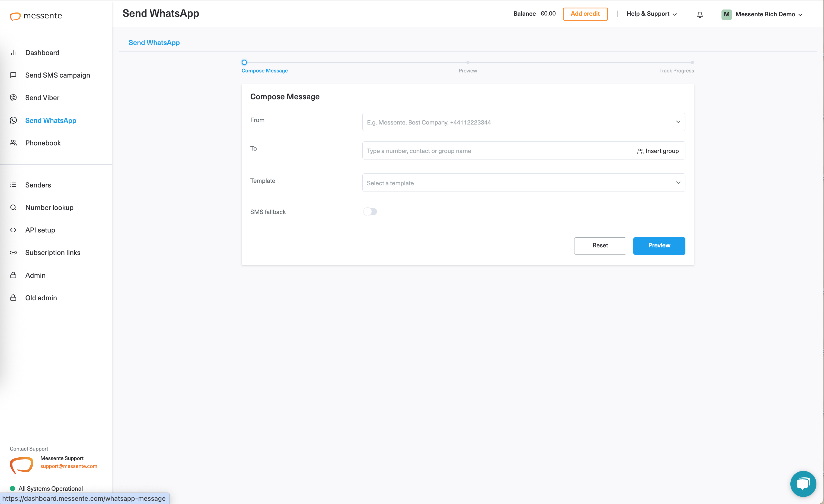Image resolution: width=824 pixels, height=504 pixels.
Task: Open the API setup code icon
Action: point(13,230)
